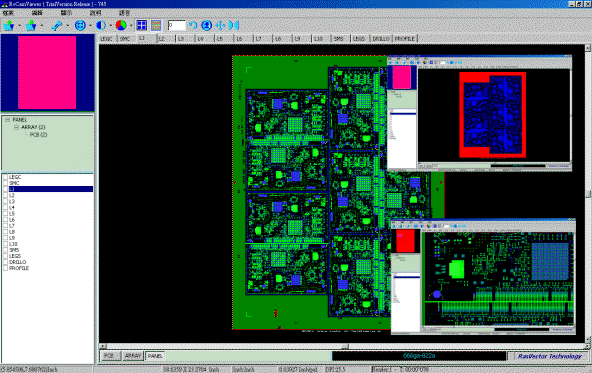The width and height of the screenshot is (592, 373).
Task: Click the blue circular zoom-fit icon
Action: coord(80,25)
